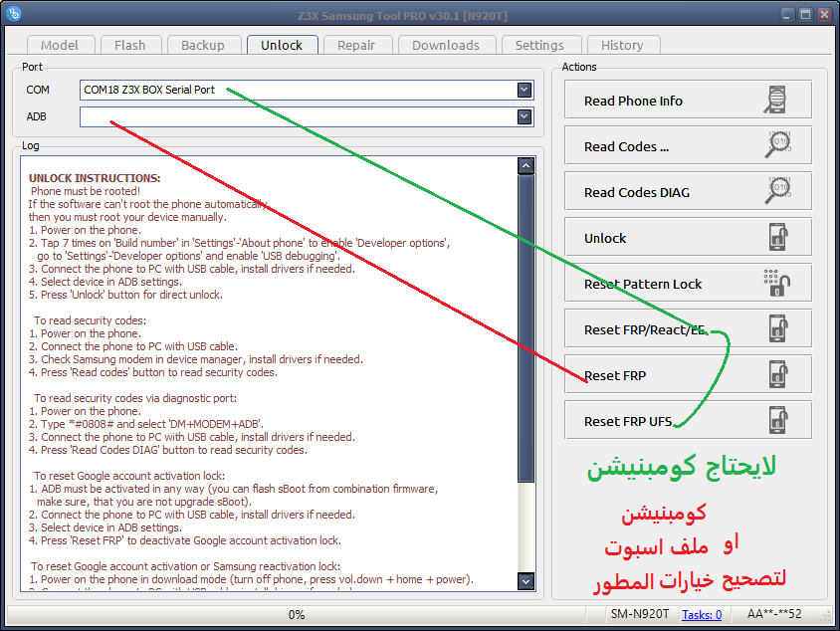Click the Read Phone Info button

[688, 100]
